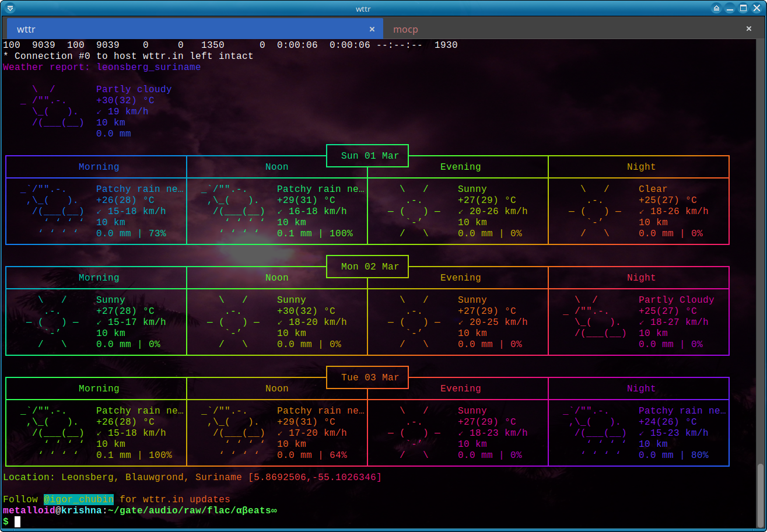
Task: Click Sunday Evening's Sunny ASCII sun icon
Action: click(x=414, y=211)
